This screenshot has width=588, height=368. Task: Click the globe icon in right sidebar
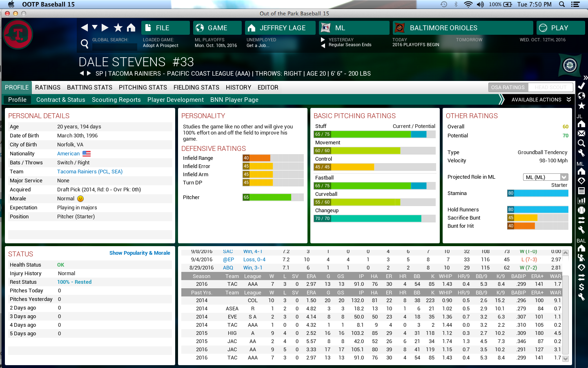click(x=581, y=96)
